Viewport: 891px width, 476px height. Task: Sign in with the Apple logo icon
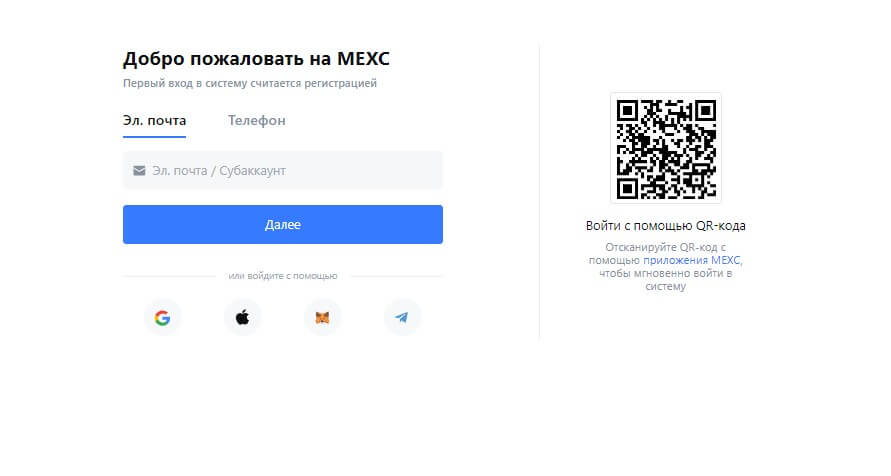(x=243, y=318)
